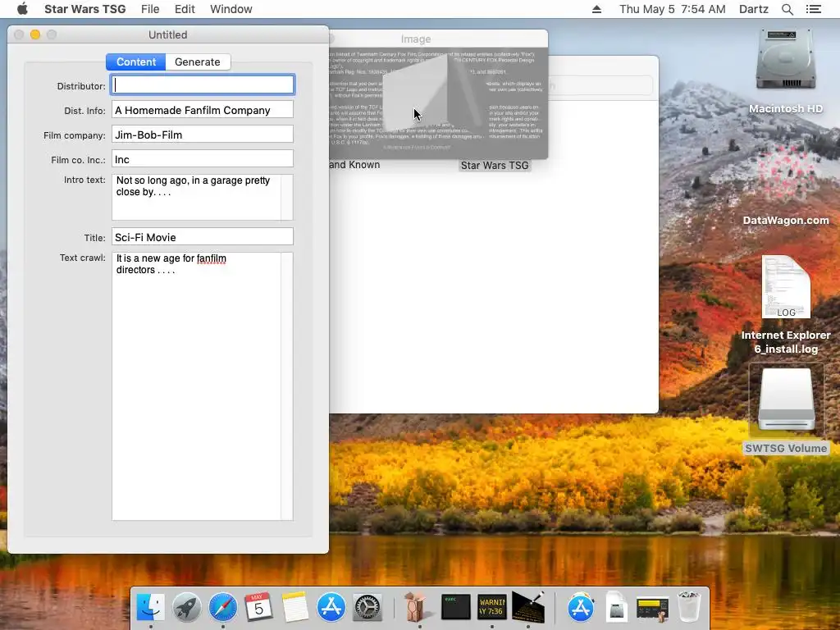Click inside the Intro text area

point(196,197)
